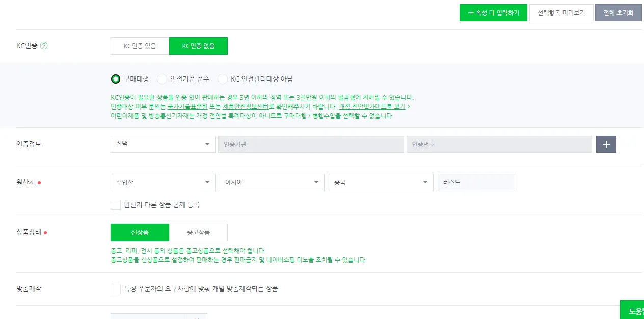Open 선택항목 미리보기
644x319 pixels.
click(x=561, y=13)
